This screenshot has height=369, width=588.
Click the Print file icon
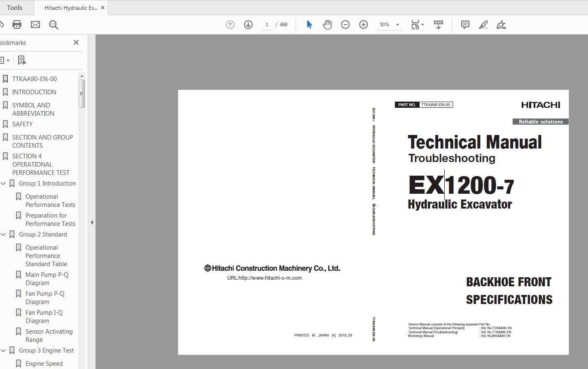click(17, 25)
